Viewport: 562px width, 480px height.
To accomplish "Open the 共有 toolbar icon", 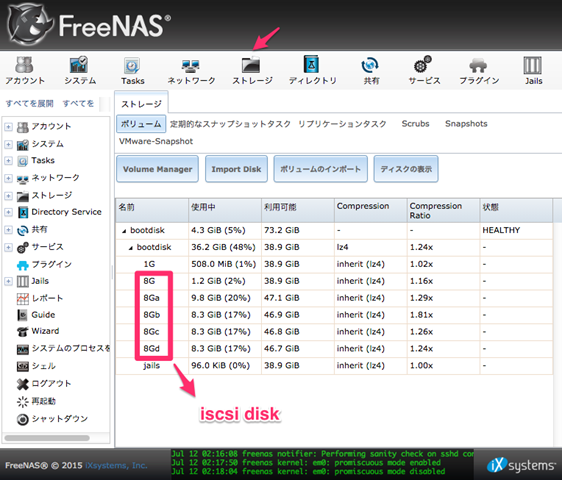I will click(371, 71).
